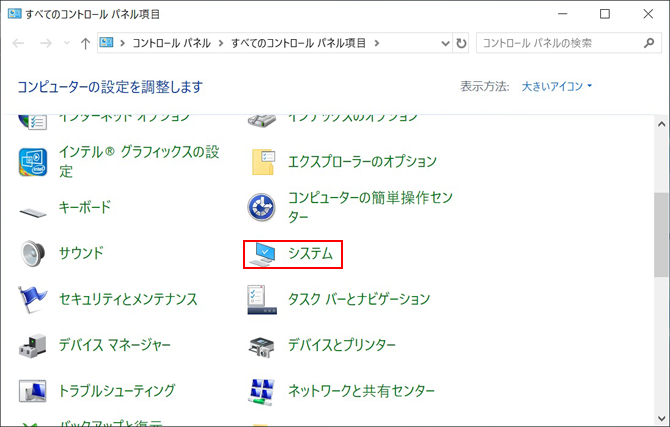Minimize the Control Panel window
Screen dimensions: 670x427
[x=563, y=14]
